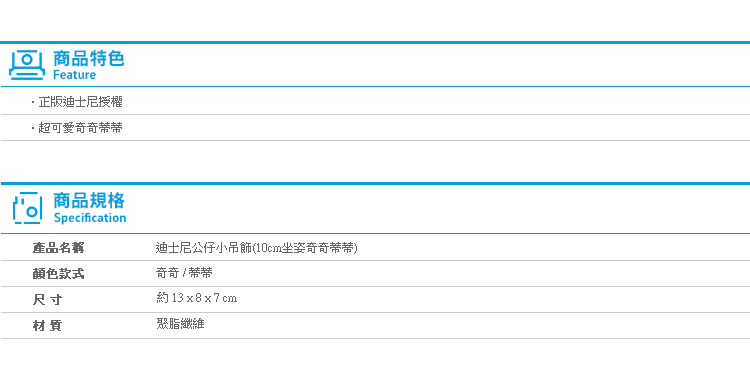Click the Specification section camera icon
This screenshot has height=385, width=750.
(27, 208)
